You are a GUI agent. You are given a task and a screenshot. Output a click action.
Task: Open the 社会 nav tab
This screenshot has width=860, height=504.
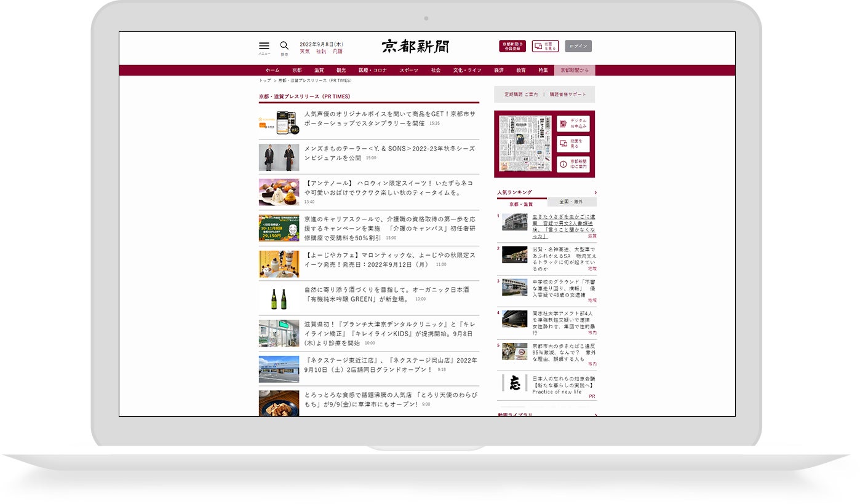tap(436, 70)
